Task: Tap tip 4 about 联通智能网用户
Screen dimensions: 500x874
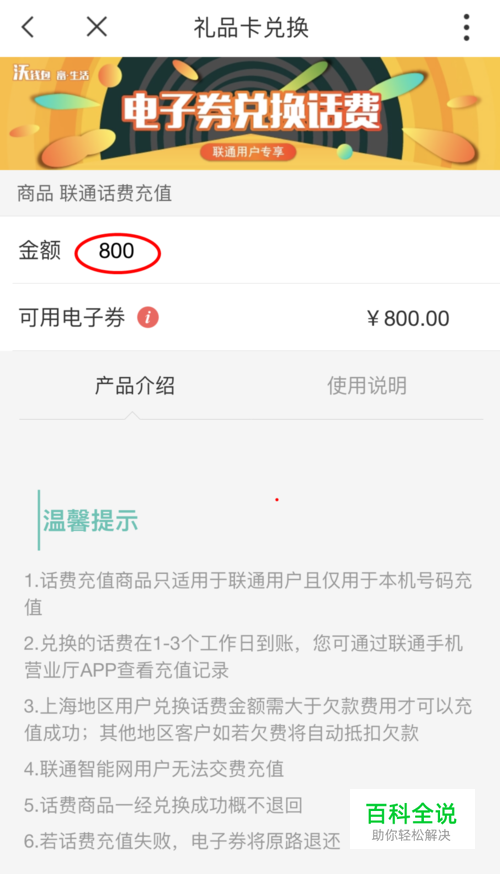Action: pos(154,769)
